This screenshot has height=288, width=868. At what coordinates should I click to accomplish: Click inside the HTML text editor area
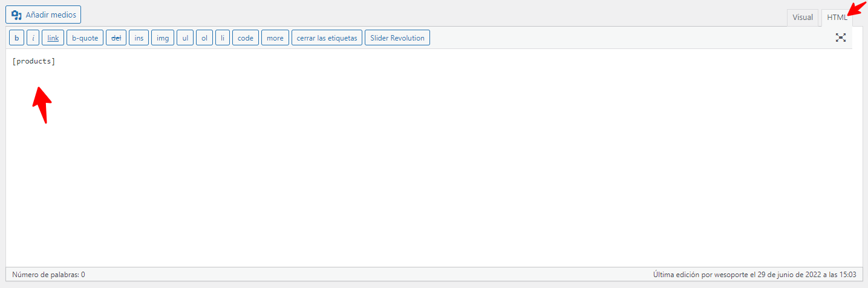[434, 157]
